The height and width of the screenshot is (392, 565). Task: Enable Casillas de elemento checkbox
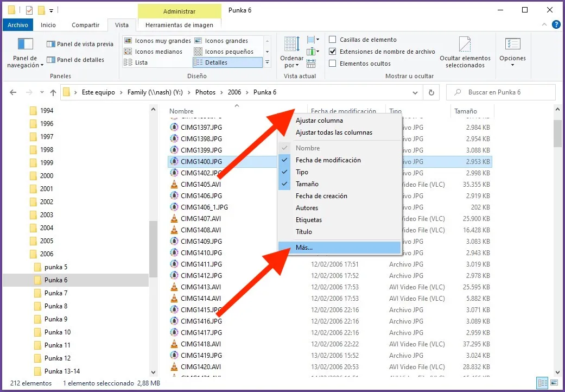pyautogui.click(x=333, y=40)
